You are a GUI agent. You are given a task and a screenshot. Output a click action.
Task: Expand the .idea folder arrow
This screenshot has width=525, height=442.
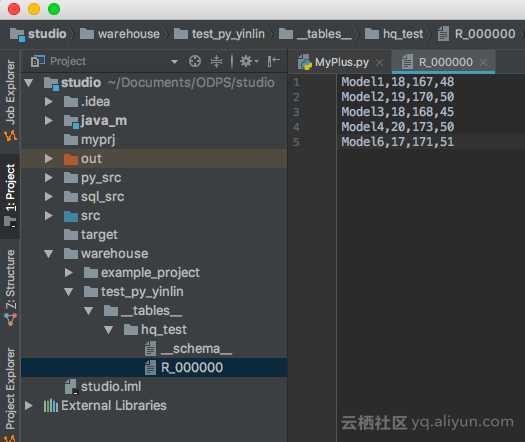(x=49, y=101)
